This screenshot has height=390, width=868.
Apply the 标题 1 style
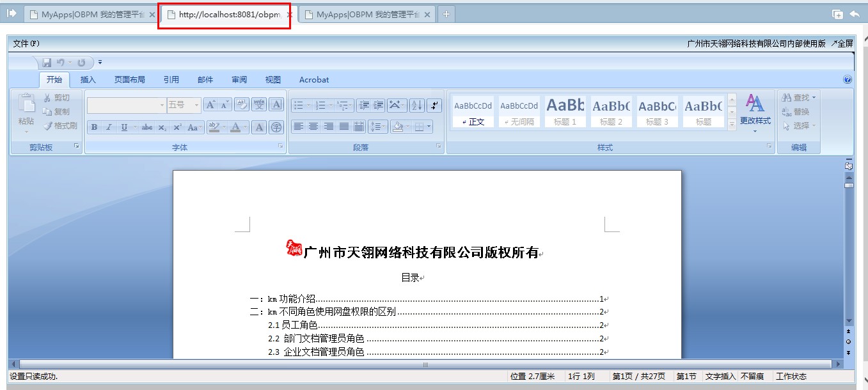(x=565, y=111)
